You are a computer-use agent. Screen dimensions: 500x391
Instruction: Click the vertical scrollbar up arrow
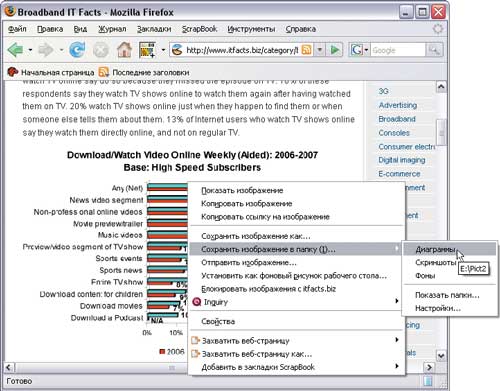point(441,87)
